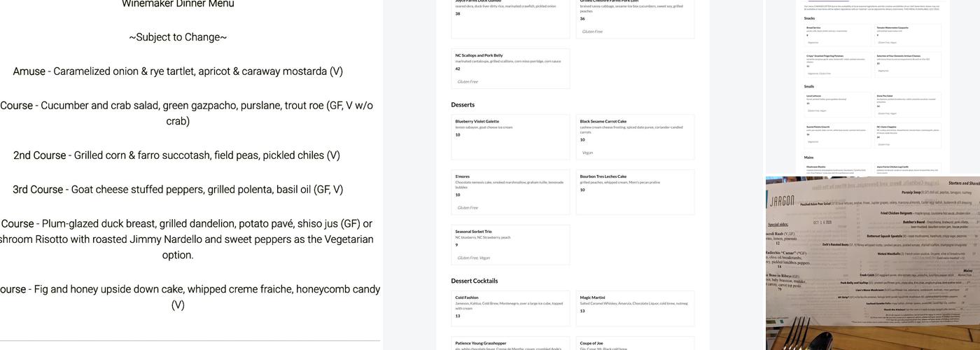Select the Blueberry Violet Galette dessert card
The image size is (980, 350).
pos(510,137)
